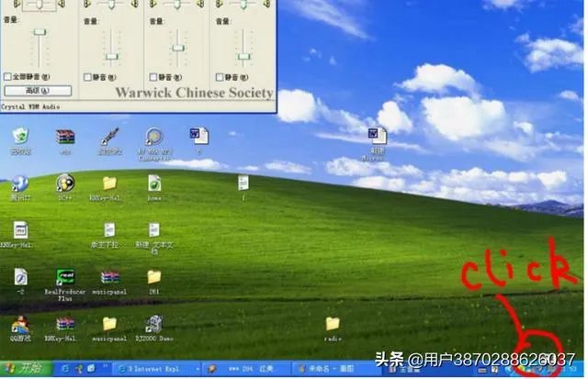The height and width of the screenshot is (379, 588).
Task: Open the text file left of 新建 文本文档
Action: click(x=109, y=229)
